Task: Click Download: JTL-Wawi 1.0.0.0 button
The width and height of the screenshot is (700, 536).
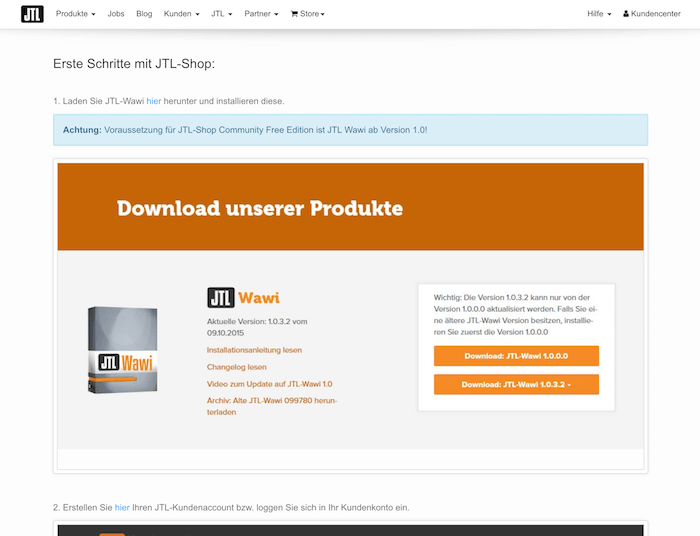Action: [x=516, y=356]
